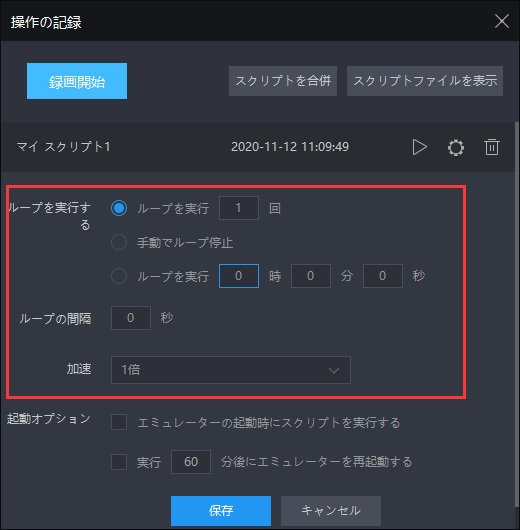Focus the minutes field before 分

tap(311, 276)
